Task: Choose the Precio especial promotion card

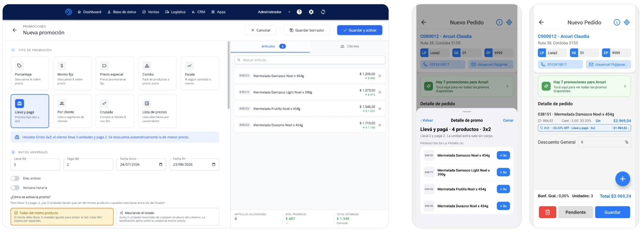Action: pos(115,73)
